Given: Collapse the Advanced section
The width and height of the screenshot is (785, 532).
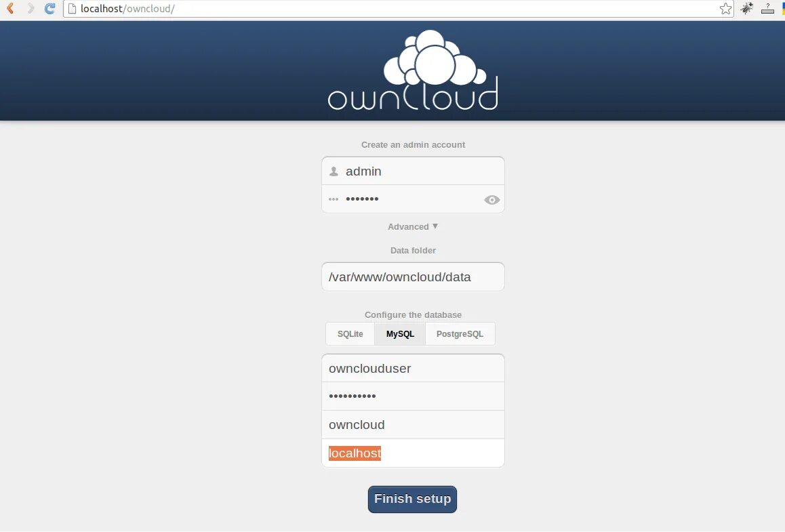Looking at the screenshot, I should click(x=413, y=227).
